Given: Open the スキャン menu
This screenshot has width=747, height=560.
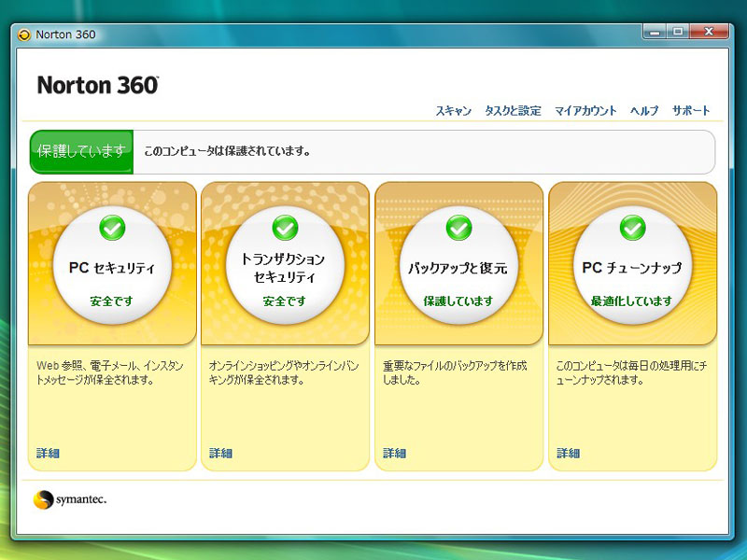Looking at the screenshot, I should coord(454,111).
